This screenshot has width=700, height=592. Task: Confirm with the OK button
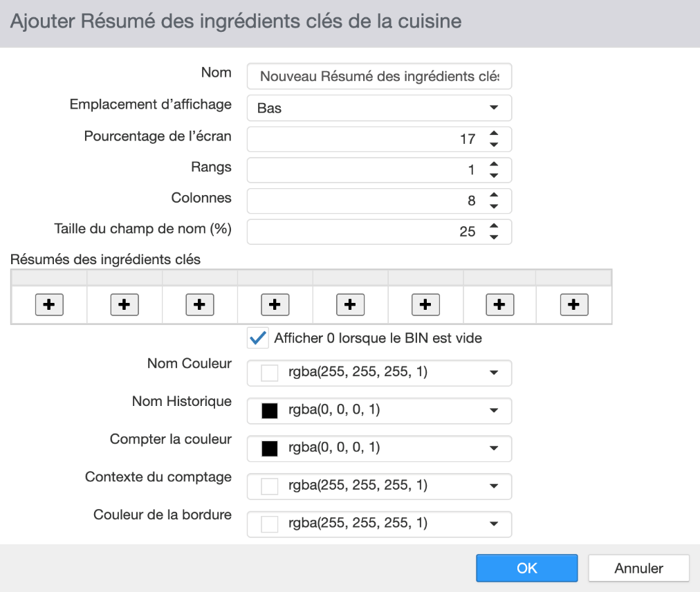click(527, 568)
